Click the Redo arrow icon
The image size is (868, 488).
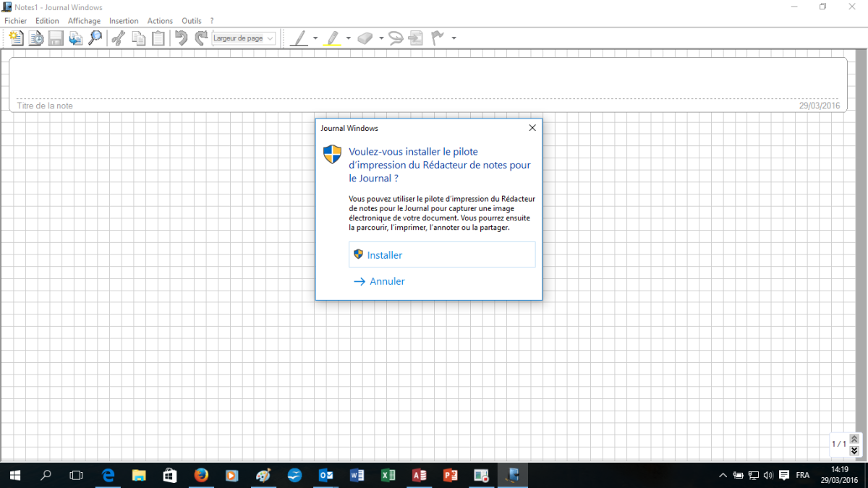point(201,38)
